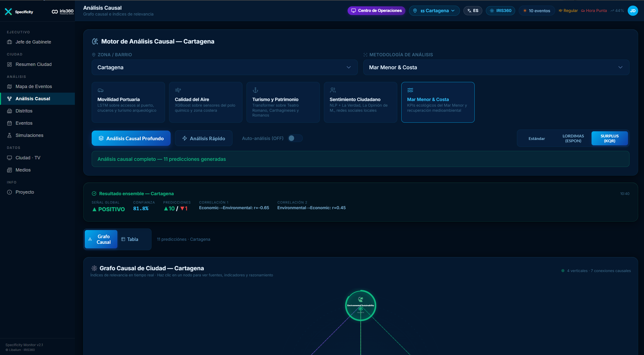Click the Environmental Sustainability graph node

(360, 305)
